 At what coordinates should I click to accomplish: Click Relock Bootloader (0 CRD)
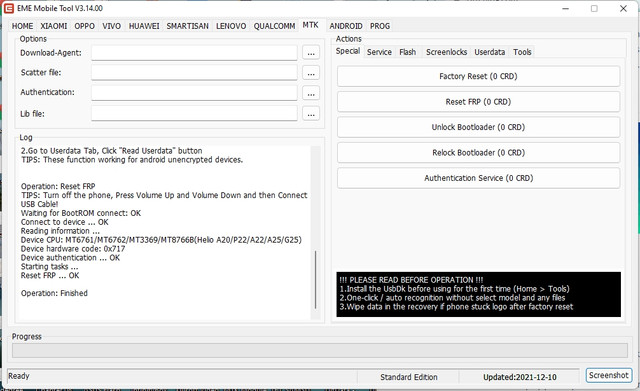click(478, 153)
